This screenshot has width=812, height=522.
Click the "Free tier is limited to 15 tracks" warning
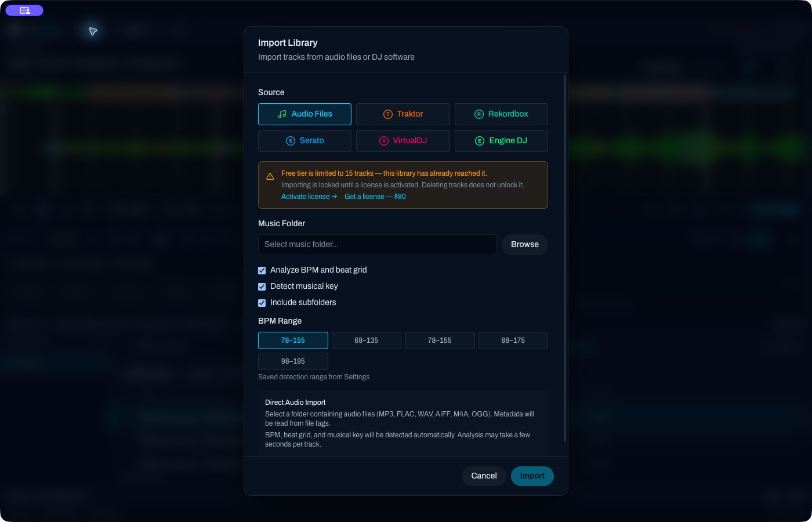(x=384, y=173)
